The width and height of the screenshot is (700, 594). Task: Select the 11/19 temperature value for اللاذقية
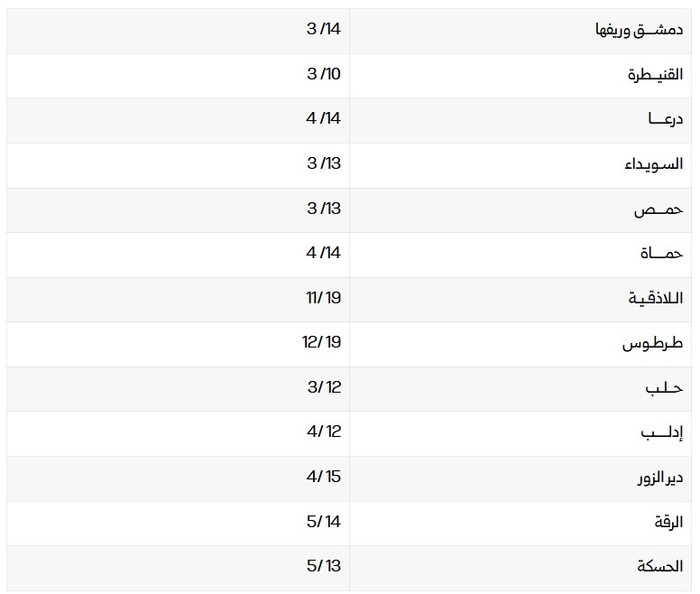tap(324, 298)
